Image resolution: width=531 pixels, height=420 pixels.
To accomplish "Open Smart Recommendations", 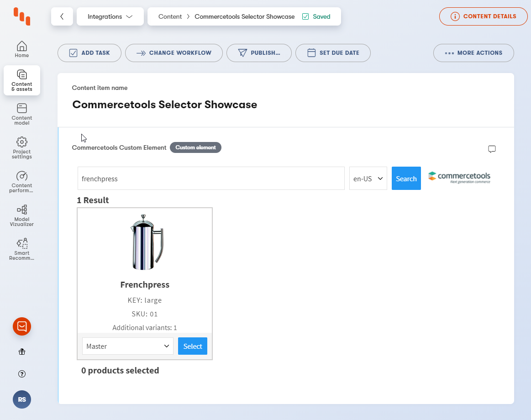I will click(21, 249).
